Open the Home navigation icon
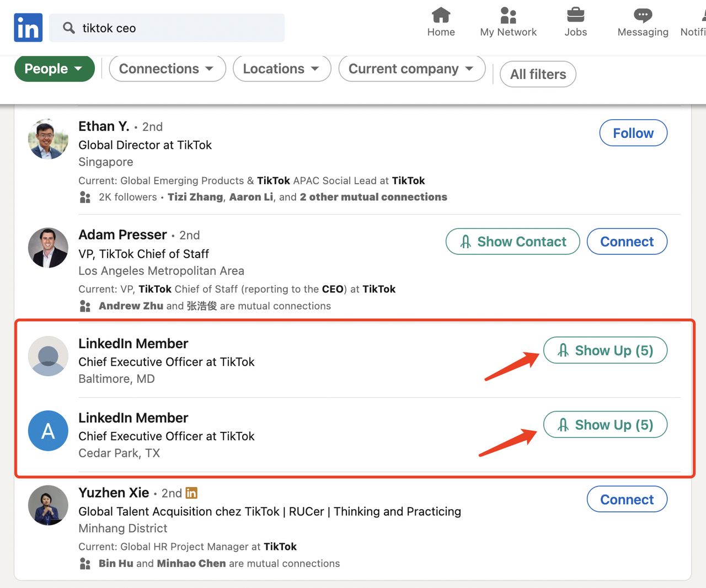Image resolution: width=706 pixels, height=588 pixels. click(441, 15)
